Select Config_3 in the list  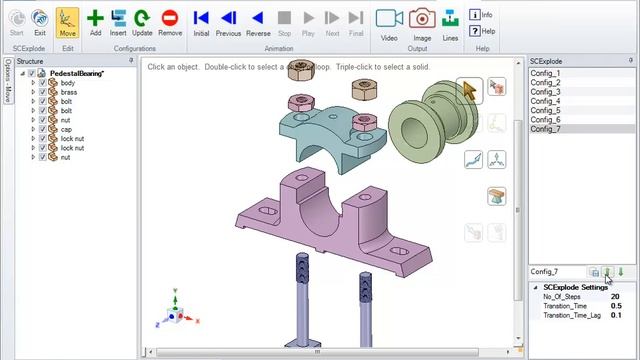pos(582,92)
